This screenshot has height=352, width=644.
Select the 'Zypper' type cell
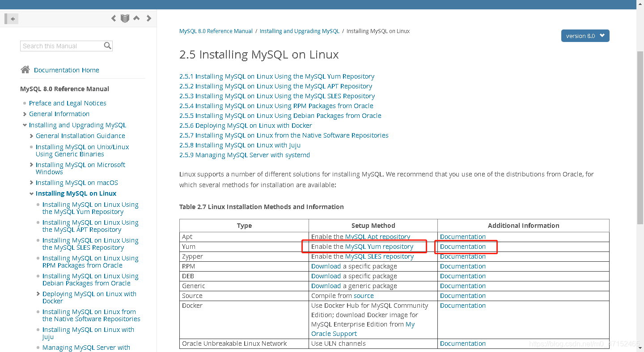[244, 256]
